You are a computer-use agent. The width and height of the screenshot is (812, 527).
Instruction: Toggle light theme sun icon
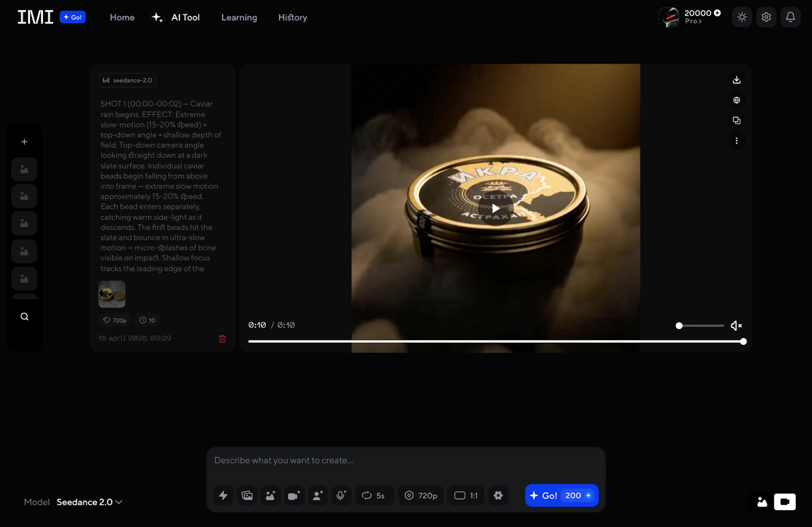point(742,17)
